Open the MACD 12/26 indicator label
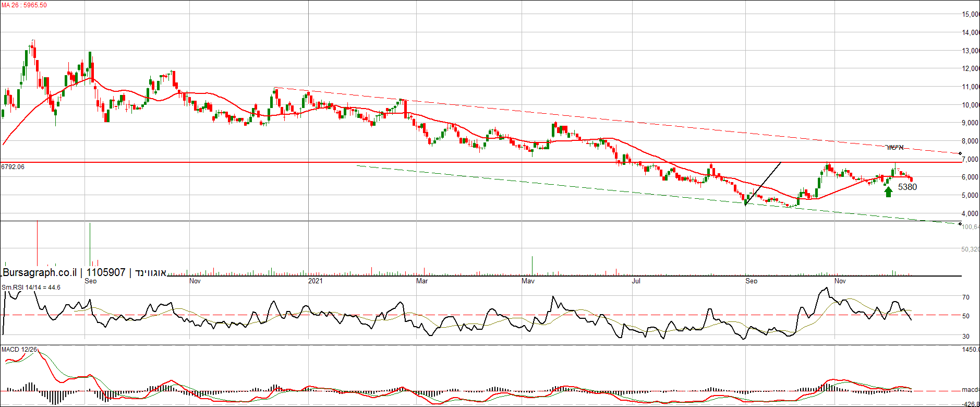The image size is (980, 407). click(19, 350)
